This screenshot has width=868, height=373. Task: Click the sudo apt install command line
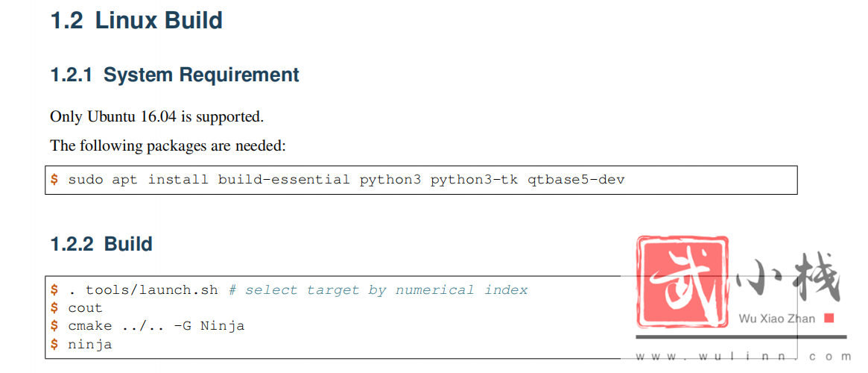(x=346, y=180)
